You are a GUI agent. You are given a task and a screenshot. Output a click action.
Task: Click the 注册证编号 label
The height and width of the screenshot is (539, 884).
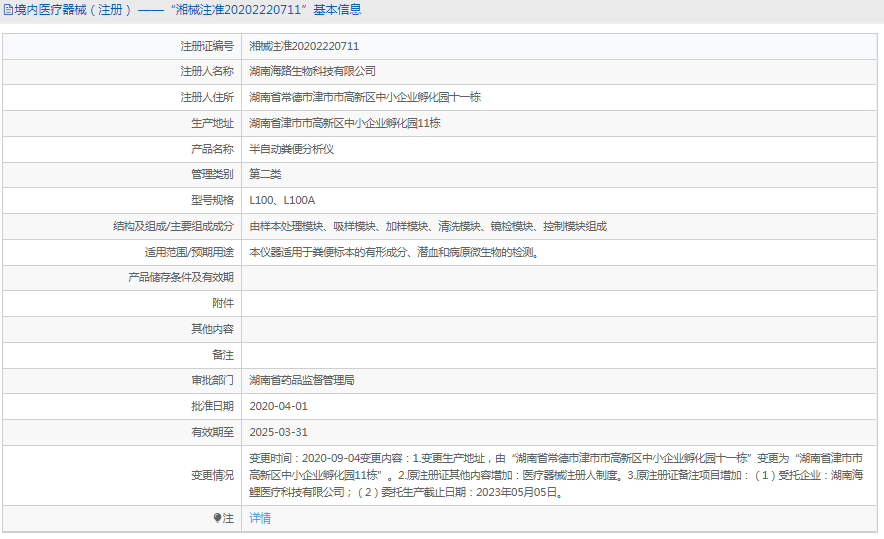[207, 46]
